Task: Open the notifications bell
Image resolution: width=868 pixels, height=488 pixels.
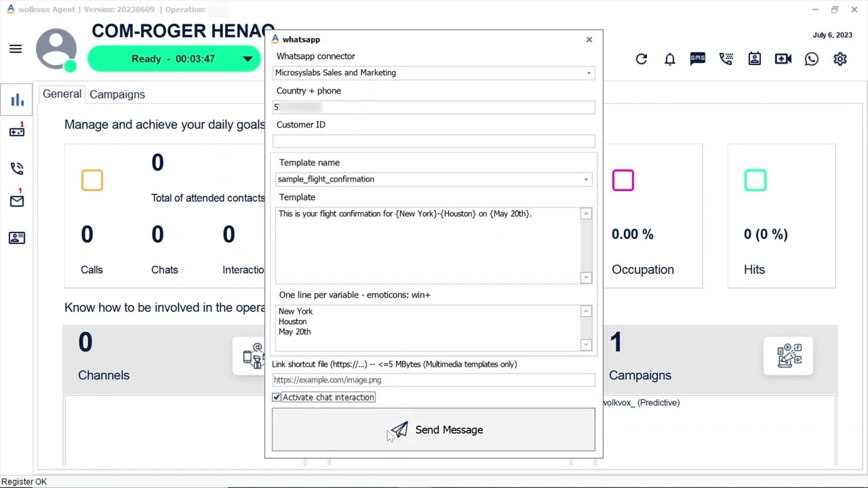Action: tap(670, 59)
